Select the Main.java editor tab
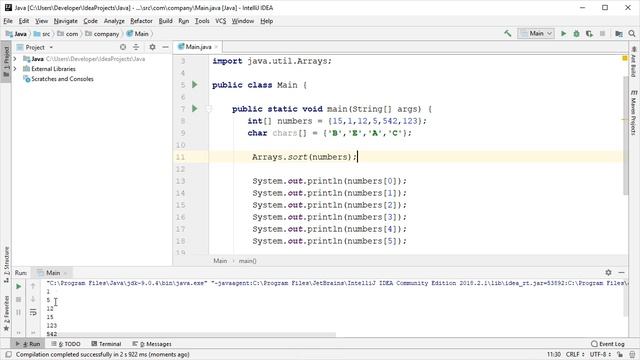640x360 pixels. point(198,47)
